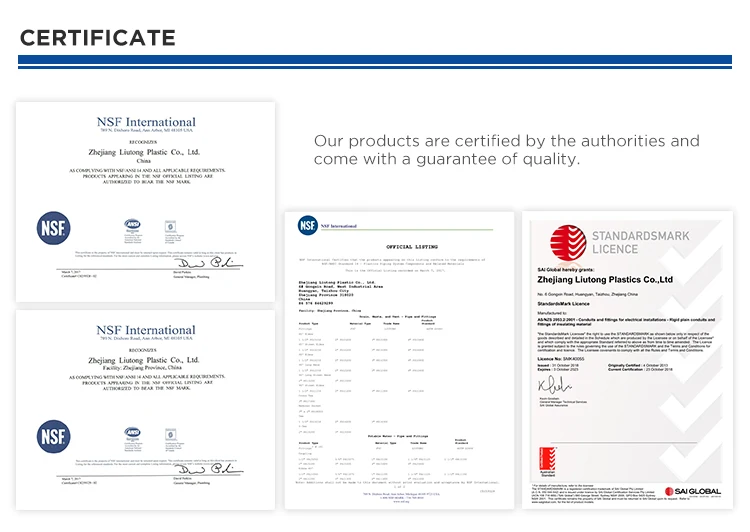Click the ANSI accreditation logo on the bottom-left certificate
750x532 pixels.
pos(132,432)
